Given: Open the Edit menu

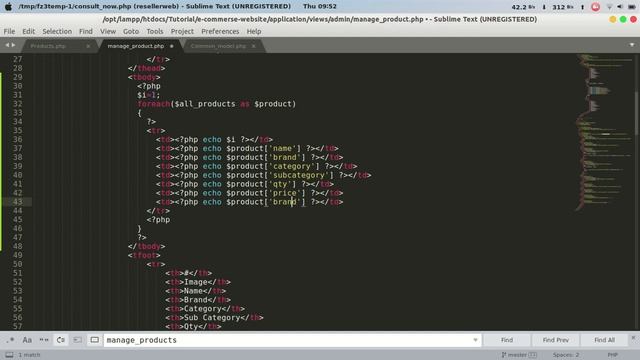Looking at the screenshot, I should [x=29, y=31].
